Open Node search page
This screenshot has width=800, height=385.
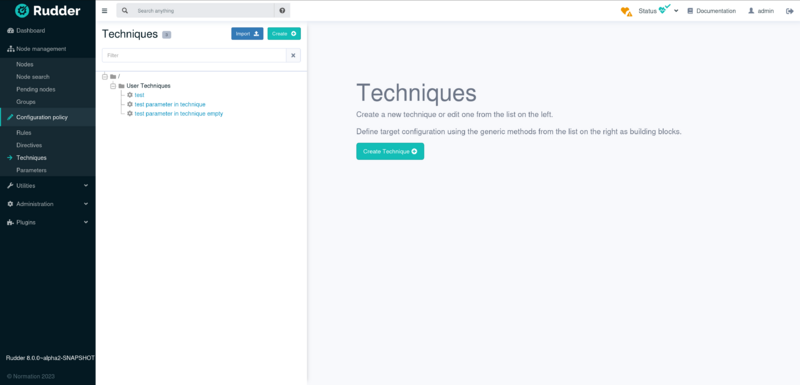[x=33, y=77]
